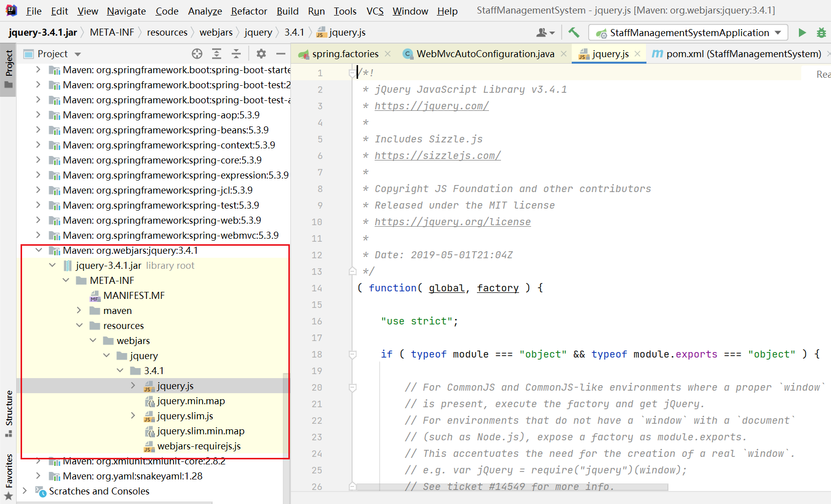Open the Navigate menu

click(126, 11)
